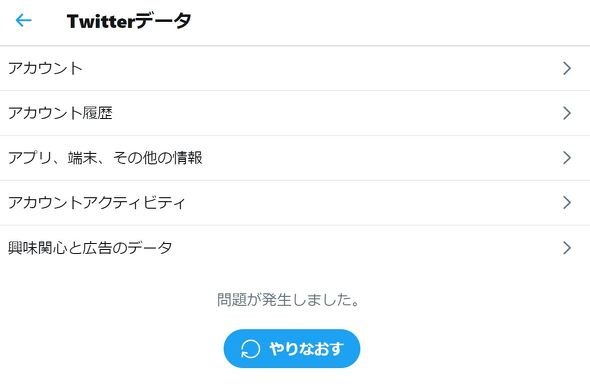Click the Twitterデータ page title
The width and height of the screenshot is (590, 384).
coord(129,21)
